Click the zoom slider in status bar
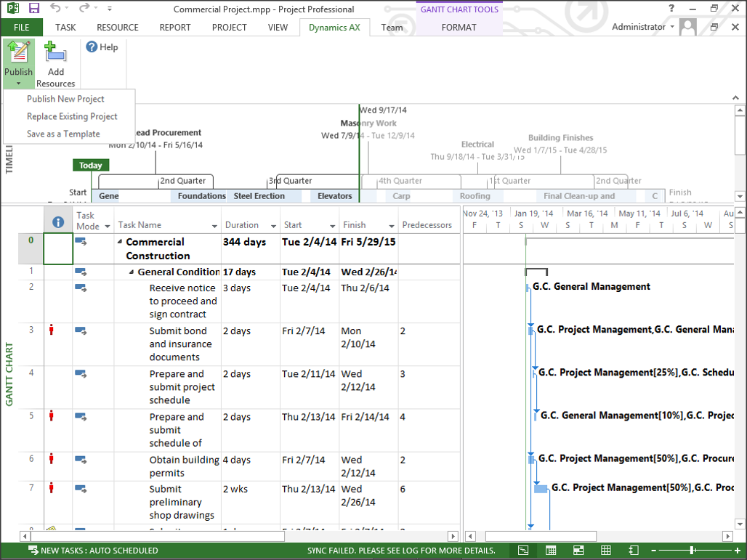This screenshot has height=560, width=747. click(x=692, y=551)
